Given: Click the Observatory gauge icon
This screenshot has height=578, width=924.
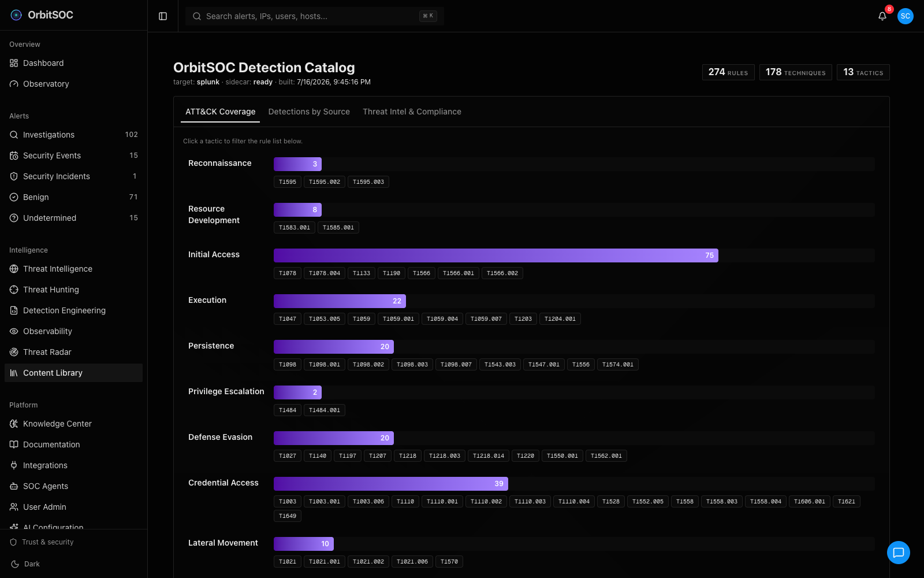Looking at the screenshot, I should pyautogui.click(x=14, y=84).
